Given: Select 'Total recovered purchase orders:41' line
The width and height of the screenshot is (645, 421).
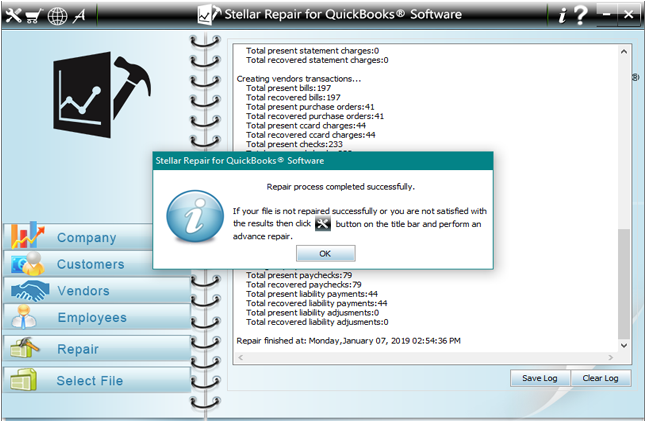Looking at the screenshot, I should pyautogui.click(x=315, y=116).
